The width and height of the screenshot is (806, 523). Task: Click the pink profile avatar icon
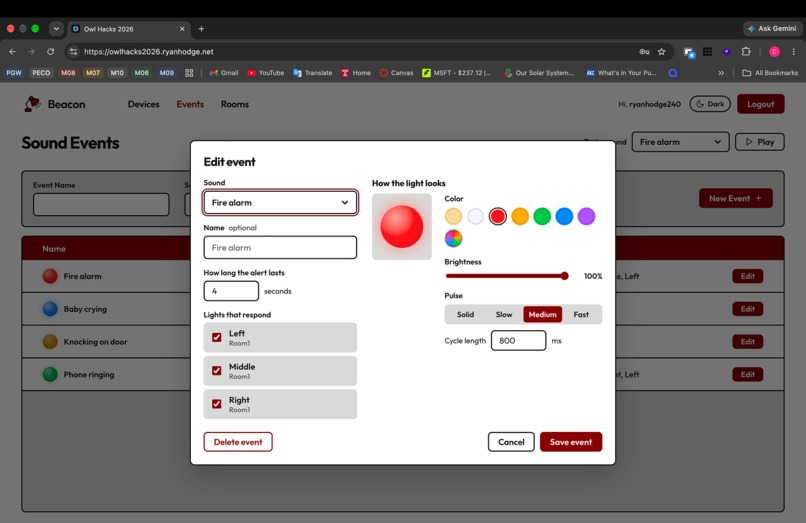774,51
